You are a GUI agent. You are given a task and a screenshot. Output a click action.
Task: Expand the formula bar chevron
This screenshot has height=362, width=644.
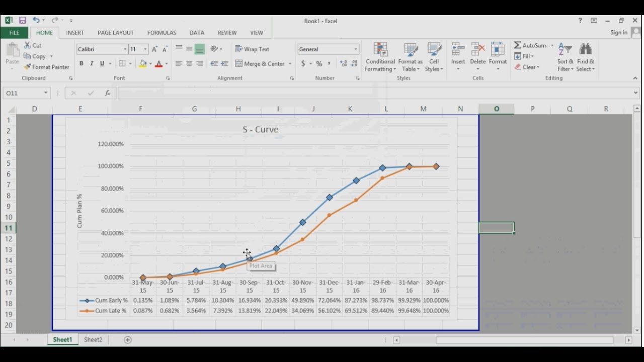coord(636,93)
